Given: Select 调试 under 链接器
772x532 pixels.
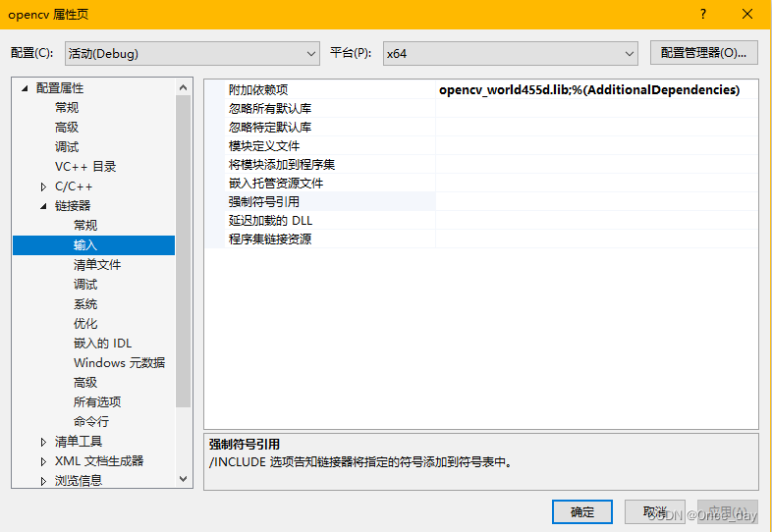Looking at the screenshot, I should (x=85, y=285).
